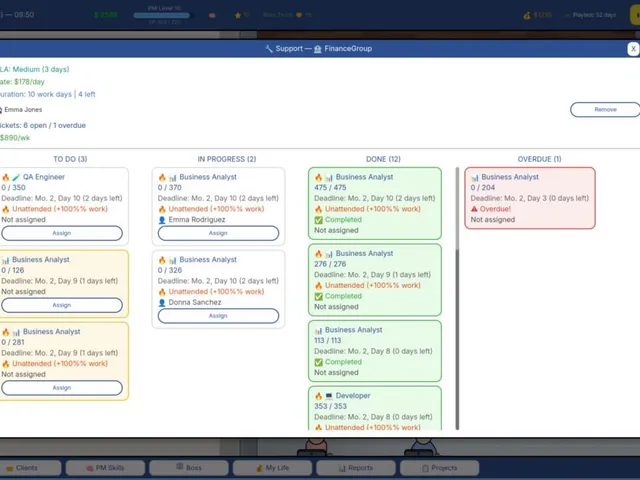
Task: Click Completed checkmark on 475/475 card
Action: 318,220
